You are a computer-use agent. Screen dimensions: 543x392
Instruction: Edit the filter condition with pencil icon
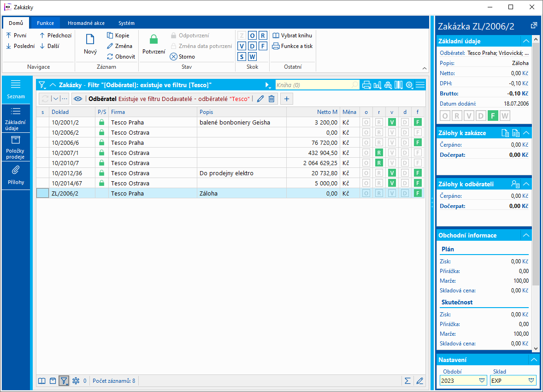point(260,99)
